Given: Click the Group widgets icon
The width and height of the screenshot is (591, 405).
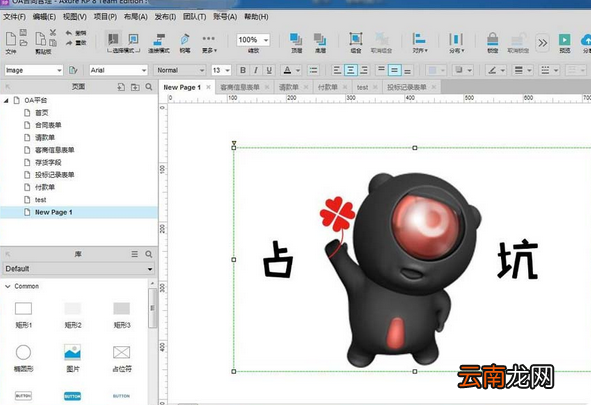Looking at the screenshot, I should point(356,39).
